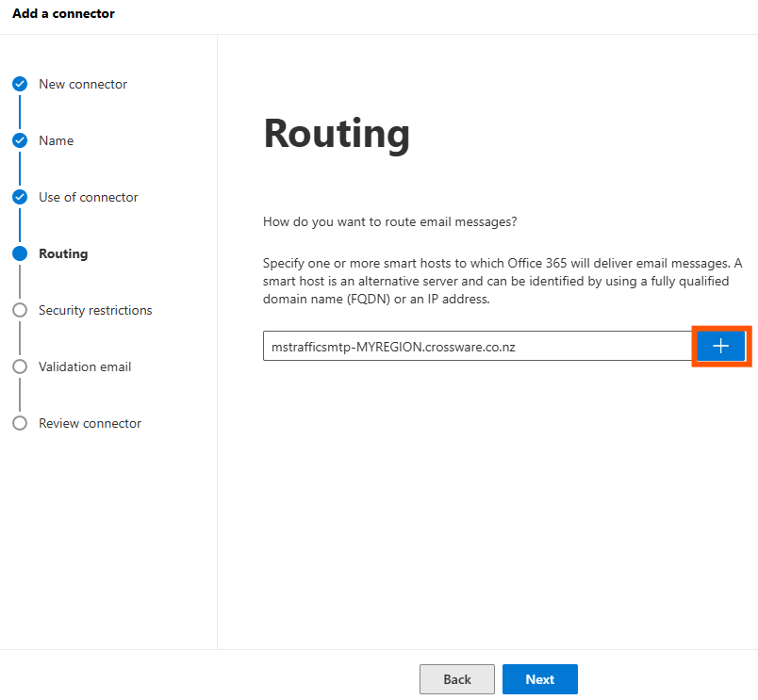This screenshot has width=758, height=700.
Task: Click the large Routing page heading
Action: 337,134
